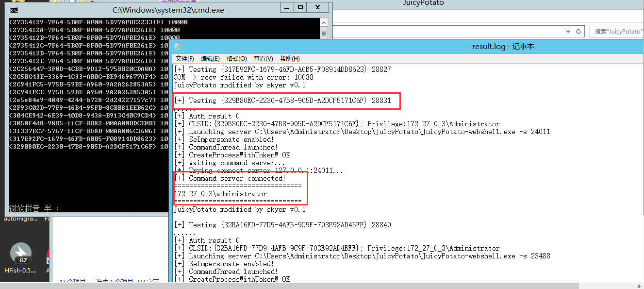This screenshot has width=644, height=289.
Task: Click cmd line {27354129-7F64-5B0F-8F00-5D77AFBE22331E} 10000
Action: 99,22
